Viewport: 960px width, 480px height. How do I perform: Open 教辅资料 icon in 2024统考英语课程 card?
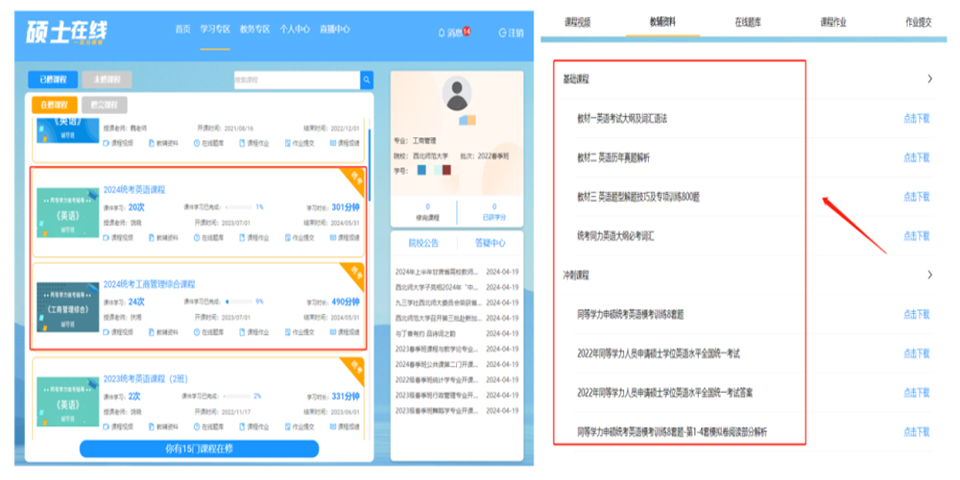[151, 238]
